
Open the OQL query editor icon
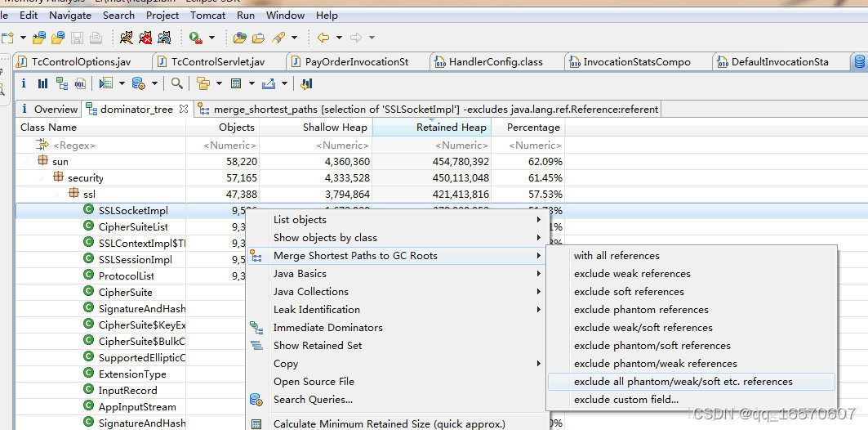pos(80,83)
